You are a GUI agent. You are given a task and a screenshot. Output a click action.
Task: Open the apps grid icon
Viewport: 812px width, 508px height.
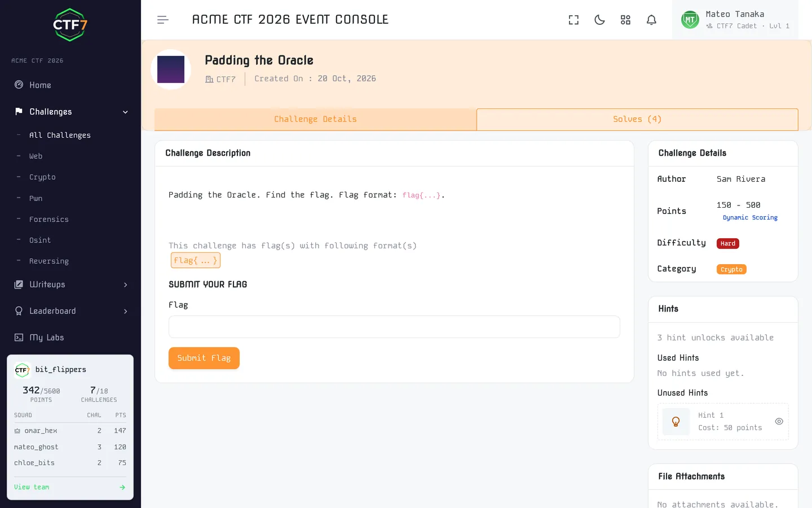click(625, 20)
